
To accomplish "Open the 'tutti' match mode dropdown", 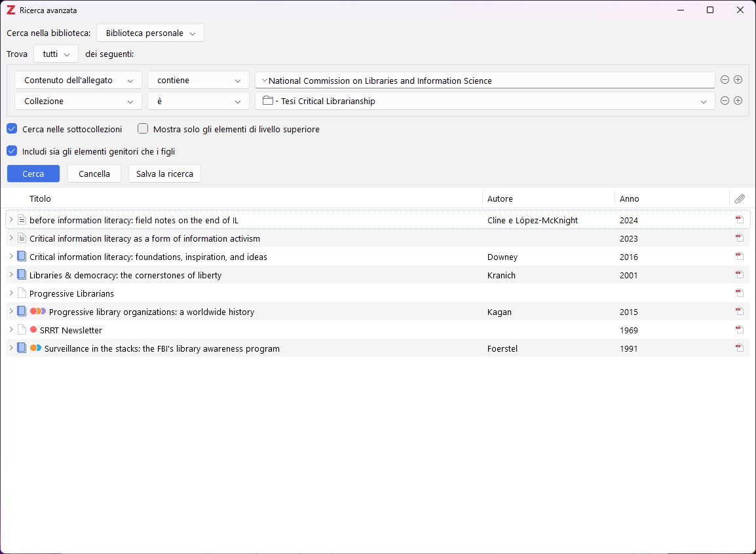I will [56, 54].
